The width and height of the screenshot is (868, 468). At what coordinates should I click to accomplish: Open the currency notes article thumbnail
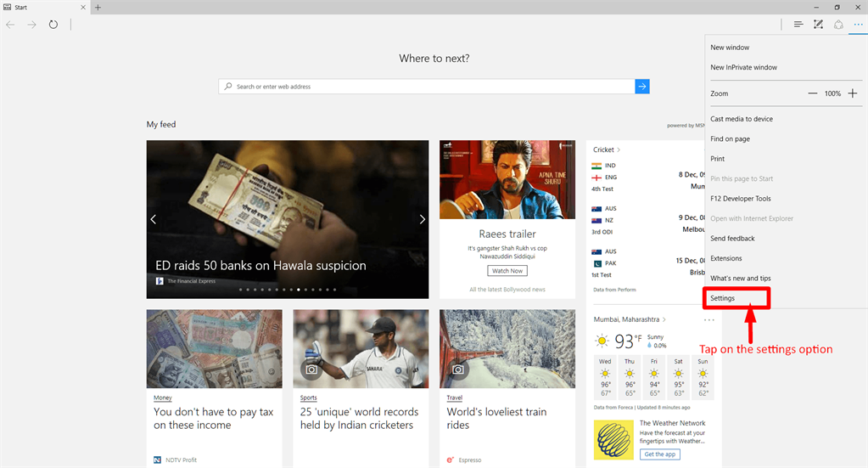pos(214,349)
